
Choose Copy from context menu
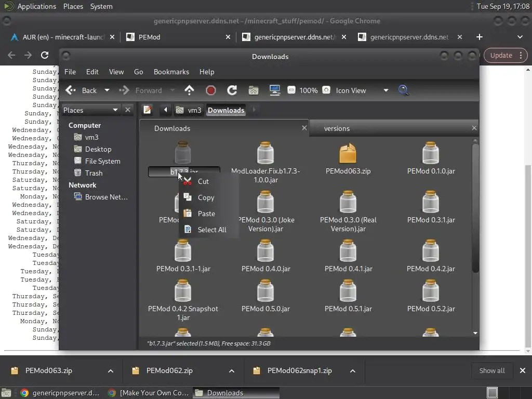pyautogui.click(x=209, y=197)
